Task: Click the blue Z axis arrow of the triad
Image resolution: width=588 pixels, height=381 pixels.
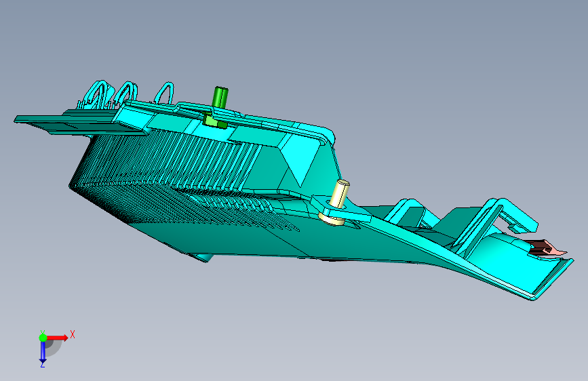Action: click(x=43, y=353)
